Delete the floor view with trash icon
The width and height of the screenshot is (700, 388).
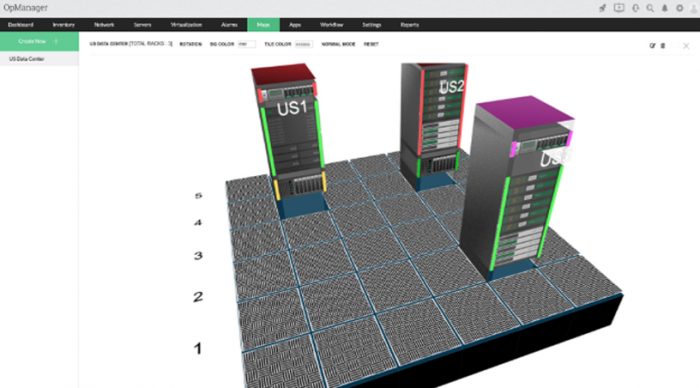663,46
